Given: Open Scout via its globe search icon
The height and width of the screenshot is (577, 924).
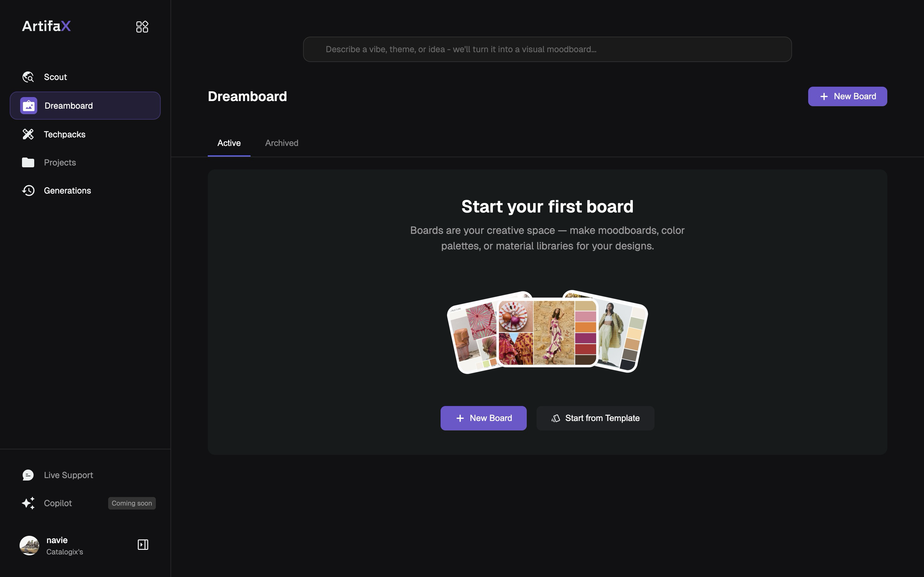Looking at the screenshot, I should tap(28, 77).
